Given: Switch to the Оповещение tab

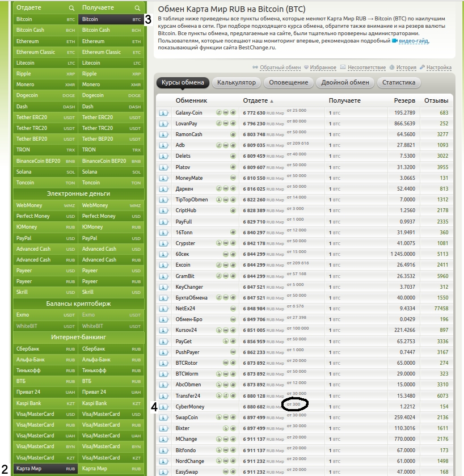Looking at the screenshot, I should (289, 83).
